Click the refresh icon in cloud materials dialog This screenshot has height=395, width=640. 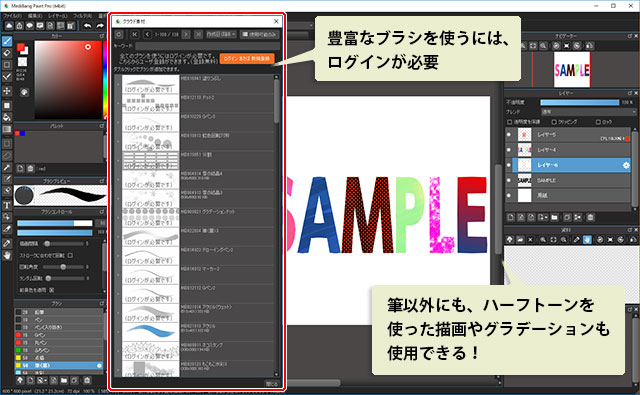pos(118,35)
